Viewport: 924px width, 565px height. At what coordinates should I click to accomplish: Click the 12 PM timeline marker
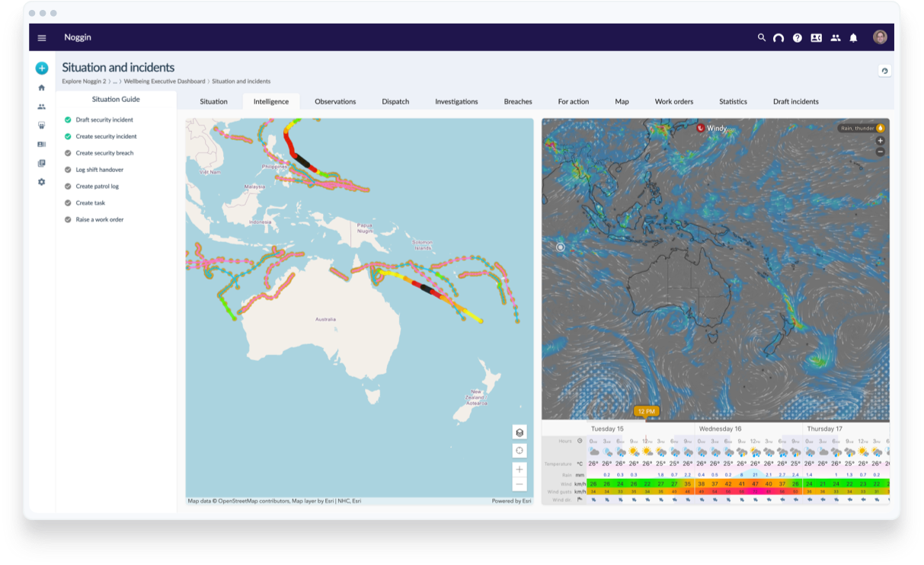coord(646,411)
